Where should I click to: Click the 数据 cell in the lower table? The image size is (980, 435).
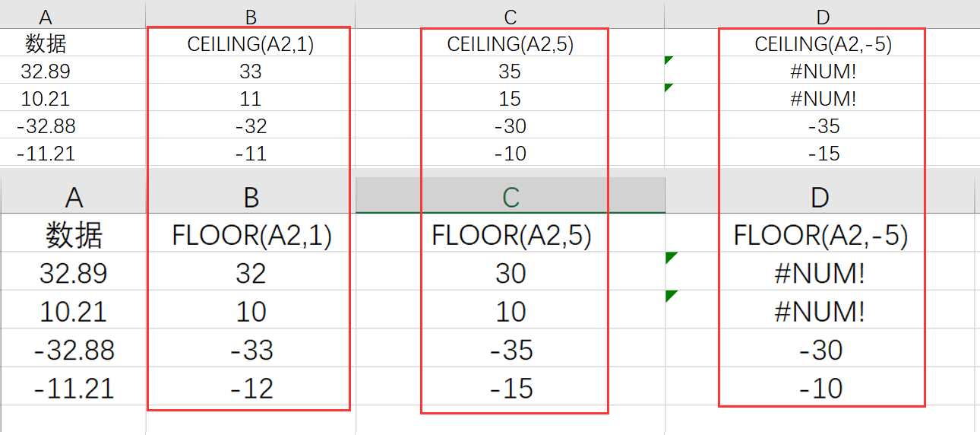point(74,236)
